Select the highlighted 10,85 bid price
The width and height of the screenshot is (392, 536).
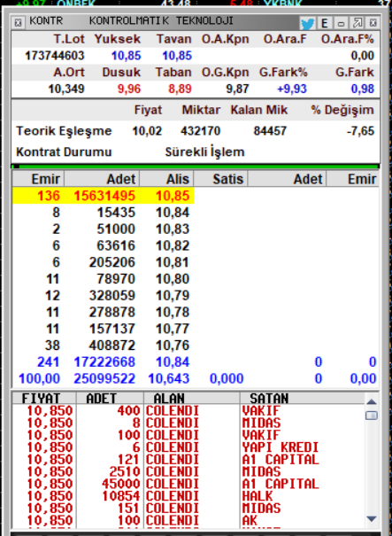point(173,196)
